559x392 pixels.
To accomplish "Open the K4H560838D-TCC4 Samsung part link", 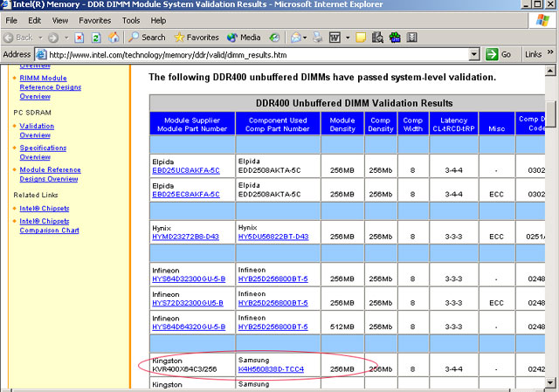I will tap(271, 369).
